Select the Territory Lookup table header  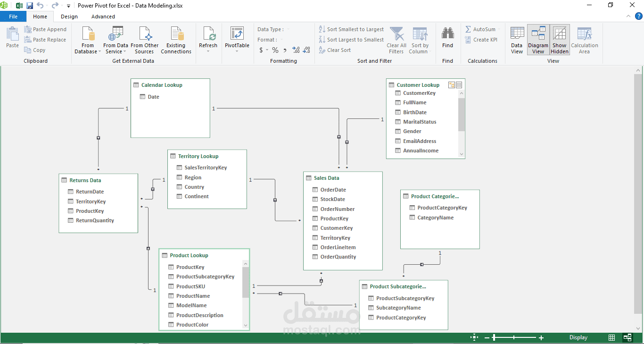click(x=207, y=156)
